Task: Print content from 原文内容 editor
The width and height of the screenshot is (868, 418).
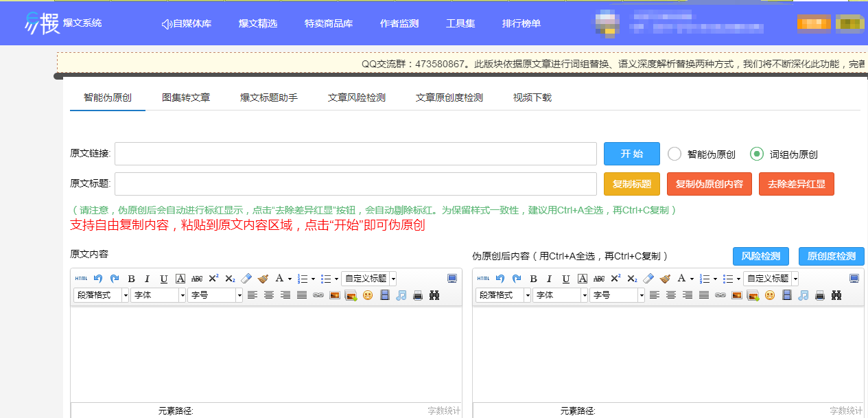Action: coord(418,295)
